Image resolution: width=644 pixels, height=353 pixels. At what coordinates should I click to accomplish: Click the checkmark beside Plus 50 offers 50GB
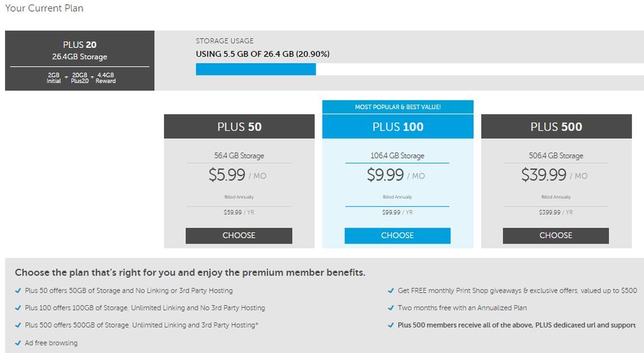click(18, 290)
